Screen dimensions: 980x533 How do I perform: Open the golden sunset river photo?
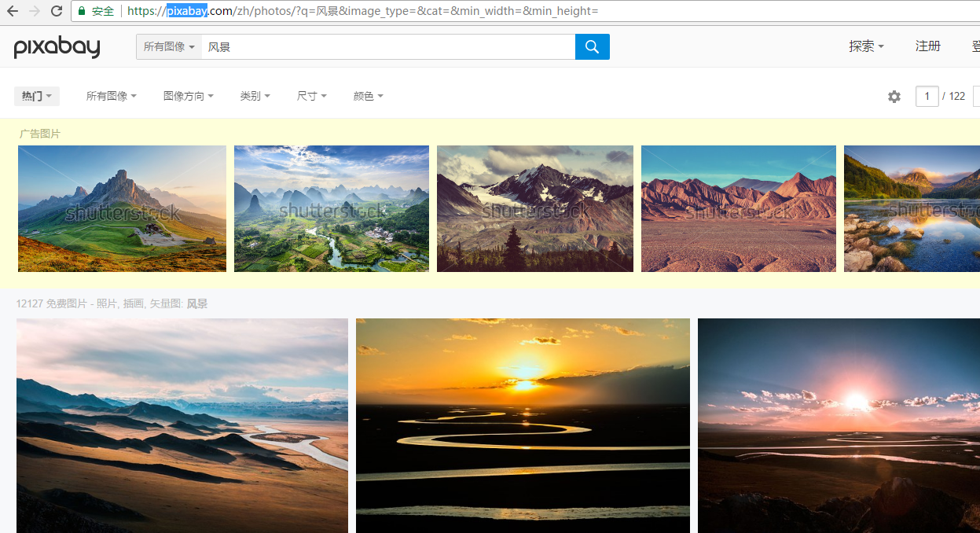pos(523,425)
